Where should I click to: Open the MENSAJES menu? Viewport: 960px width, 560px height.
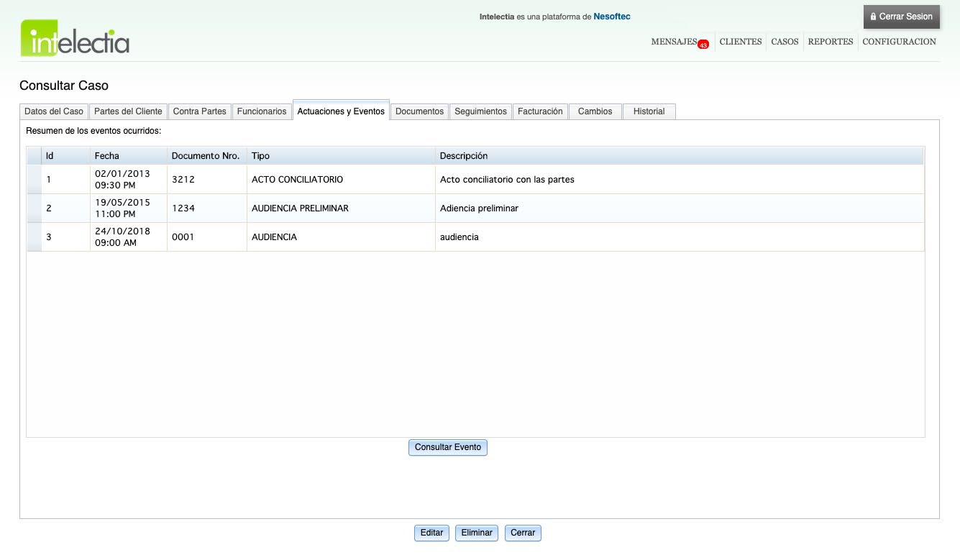pos(673,42)
